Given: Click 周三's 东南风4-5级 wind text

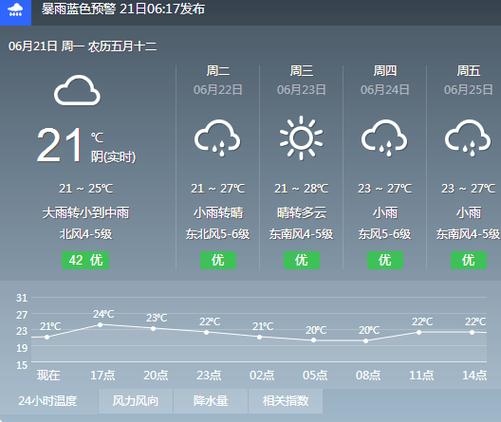Looking at the screenshot, I should [301, 234].
